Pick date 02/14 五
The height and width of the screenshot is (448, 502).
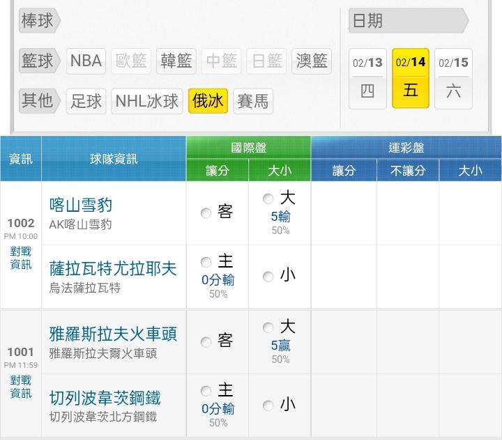click(411, 78)
